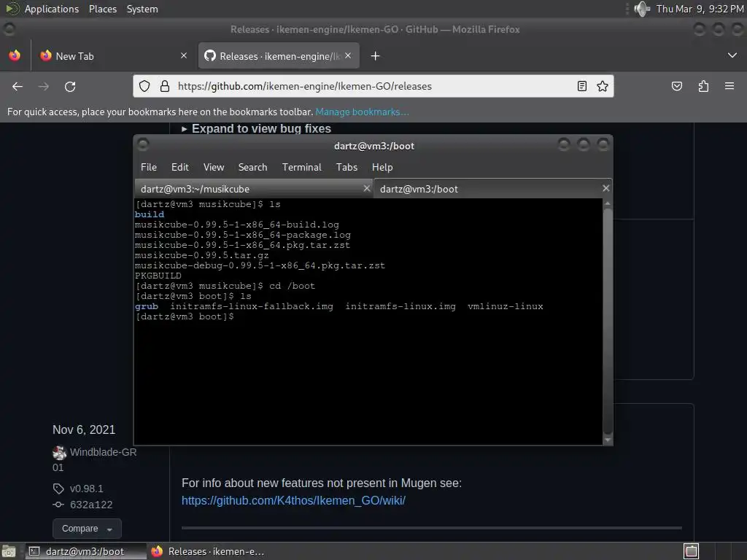Click 'PKGBUILD' in terminal listing

click(158, 276)
